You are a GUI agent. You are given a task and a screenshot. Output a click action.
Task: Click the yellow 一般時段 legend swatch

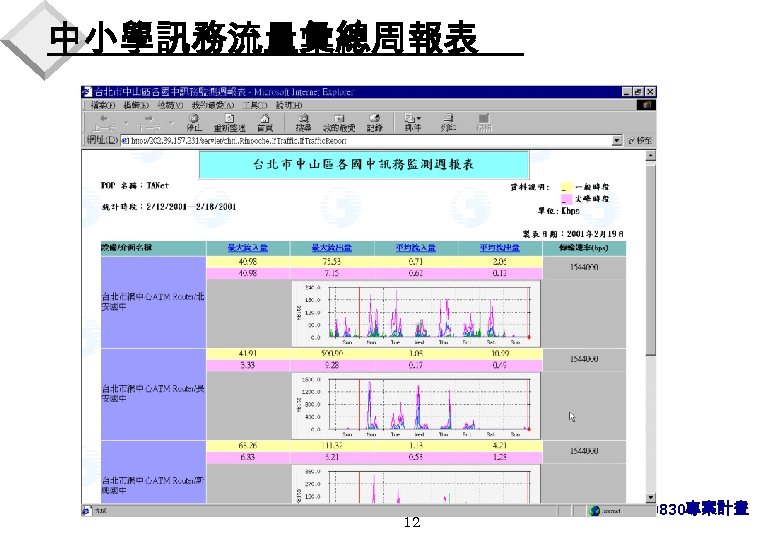point(566,187)
